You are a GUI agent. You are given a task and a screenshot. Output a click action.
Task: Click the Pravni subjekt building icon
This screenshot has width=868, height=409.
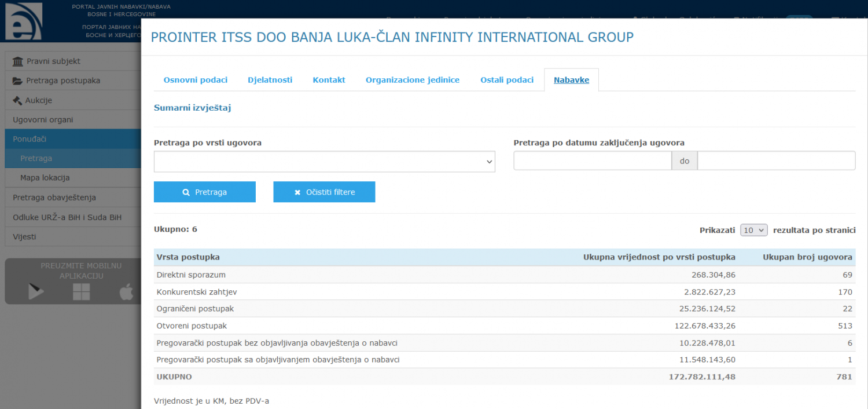[x=18, y=61]
